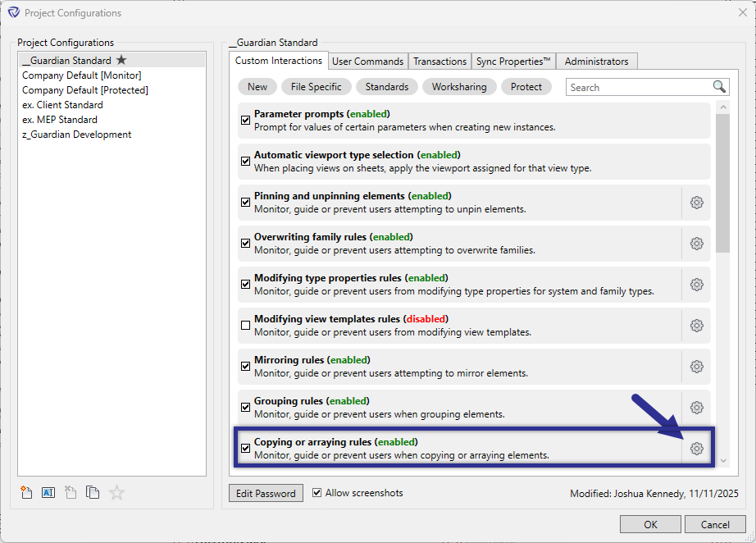This screenshot has width=756, height=543.
Task: Click the Edit Password button
Action: (x=266, y=493)
